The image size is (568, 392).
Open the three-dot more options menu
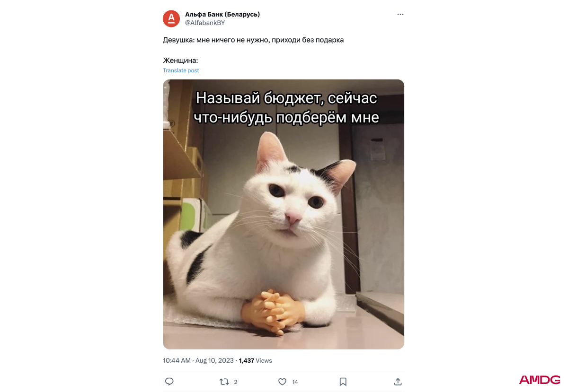[400, 15]
